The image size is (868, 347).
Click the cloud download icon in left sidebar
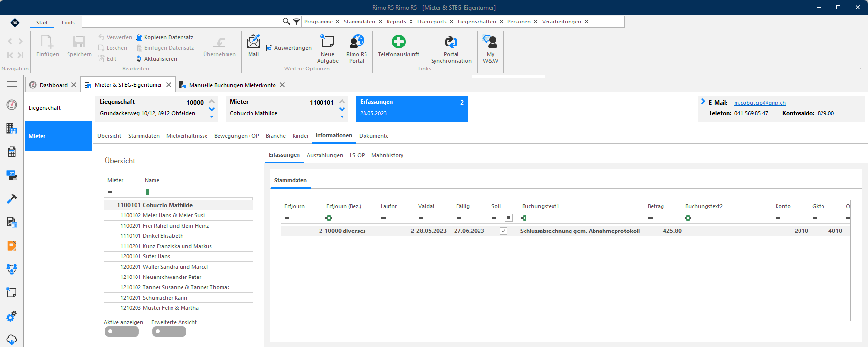point(12,339)
